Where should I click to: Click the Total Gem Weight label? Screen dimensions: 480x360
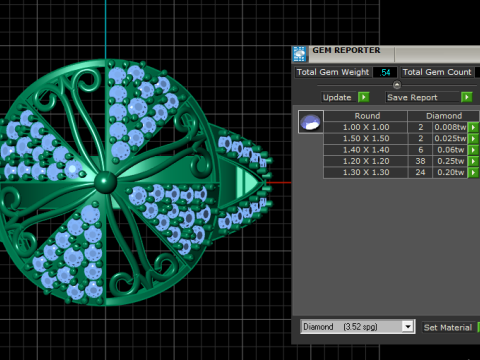[x=333, y=72]
